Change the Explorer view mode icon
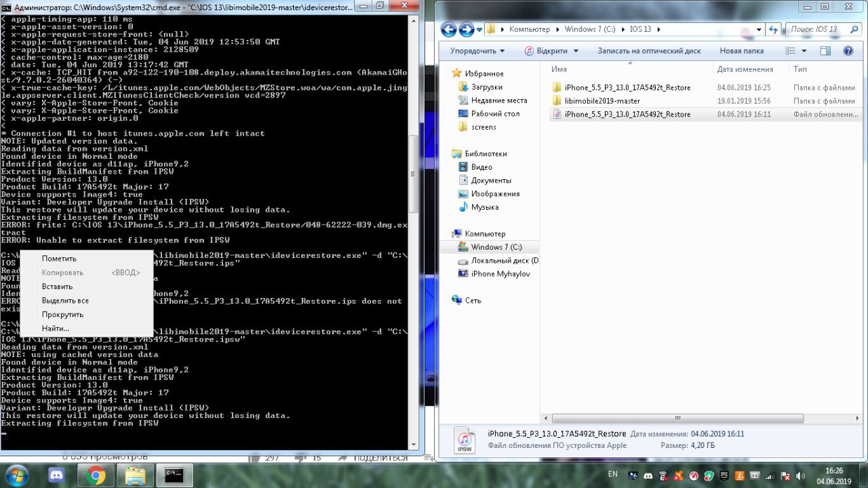868x488 pixels. (x=791, y=51)
